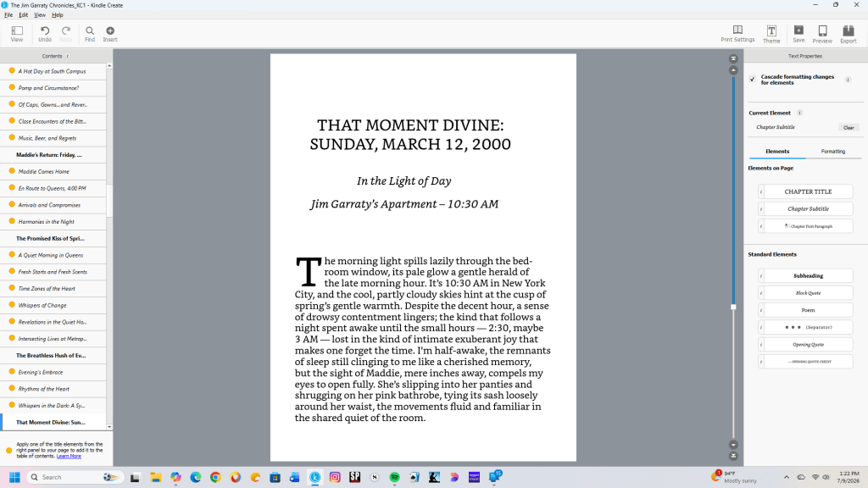Apply the Opening Quote Credit element

click(808, 361)
